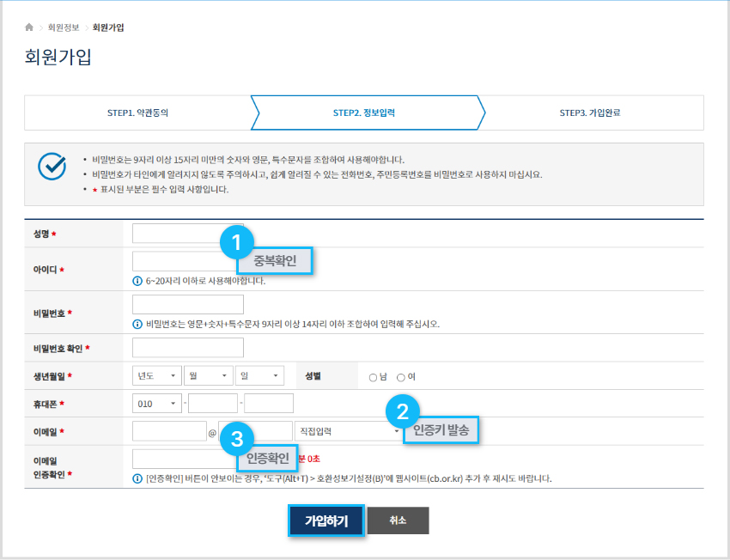Screen dimensions: 730x560
Task: Click the 가입하기 signup button
Action: 326,520
